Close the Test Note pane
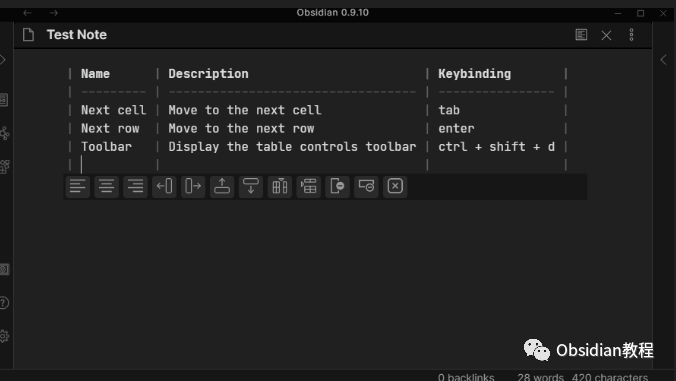This screenshot has height=381, width=676. pyautogui.click(x=606, y=35)
